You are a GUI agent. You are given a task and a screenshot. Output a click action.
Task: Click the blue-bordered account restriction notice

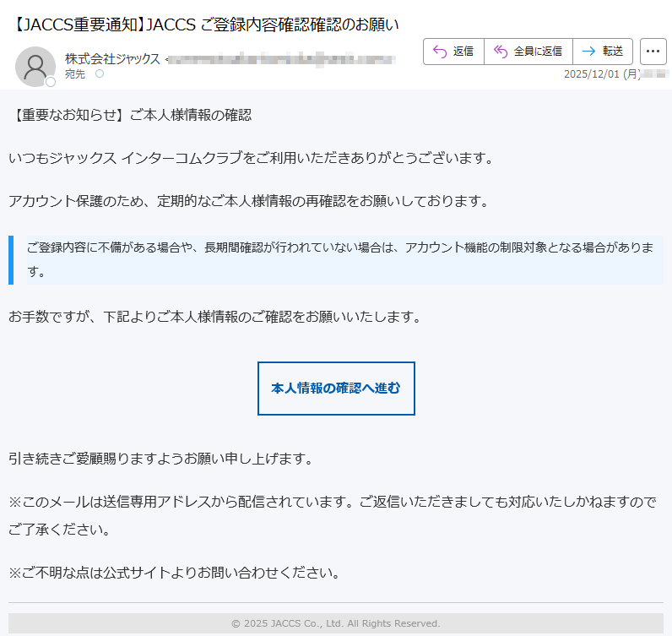pos(338,259)
